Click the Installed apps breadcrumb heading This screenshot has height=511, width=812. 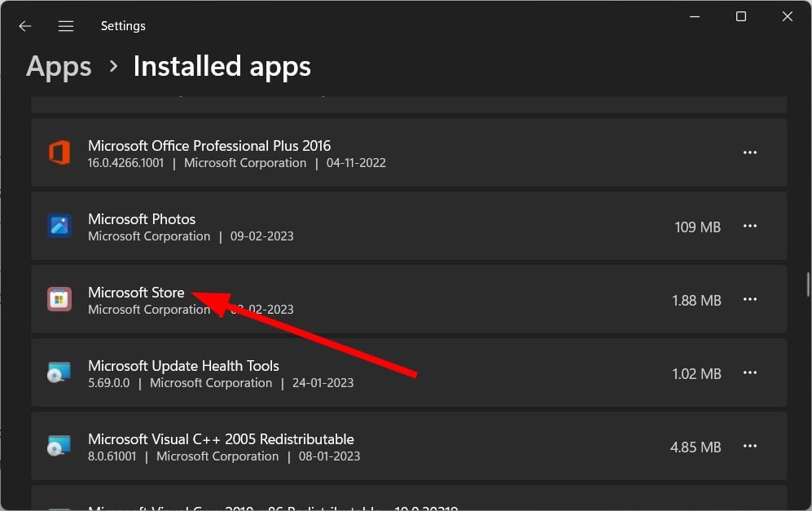coord(222,66)
